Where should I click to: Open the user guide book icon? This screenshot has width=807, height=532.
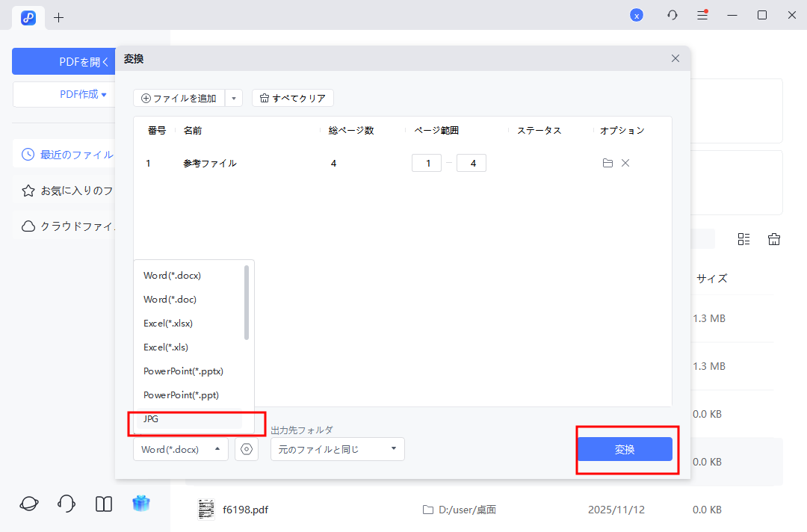[103, 504]
